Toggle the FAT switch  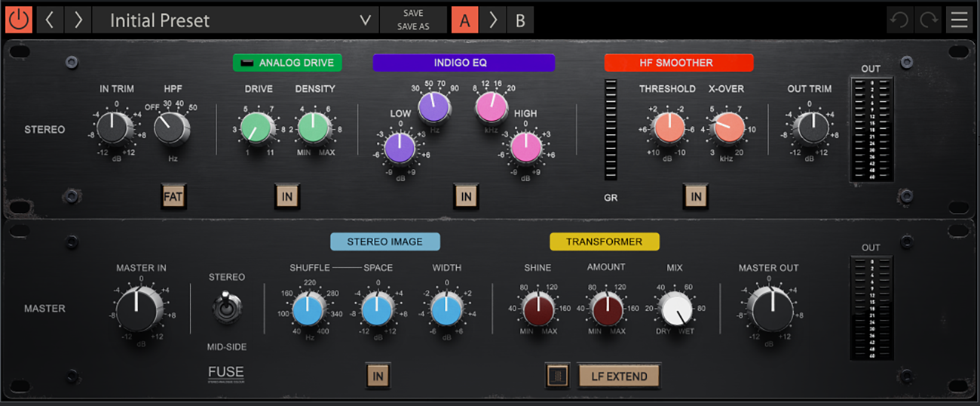click(x=174, y=197)
